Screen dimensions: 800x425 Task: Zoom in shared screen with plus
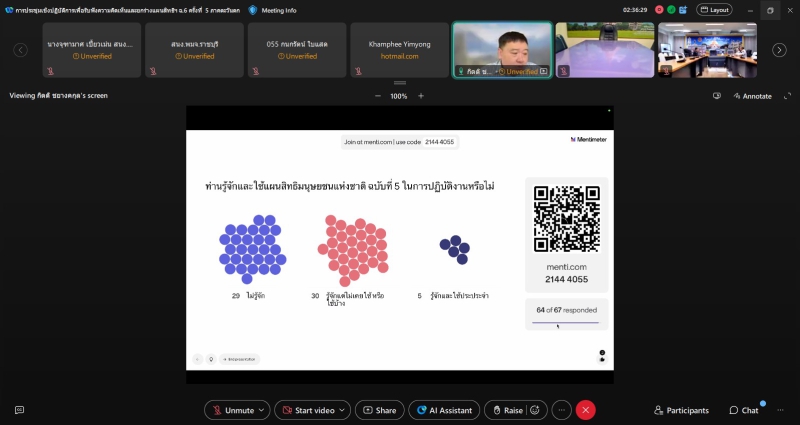coord(421,96)
